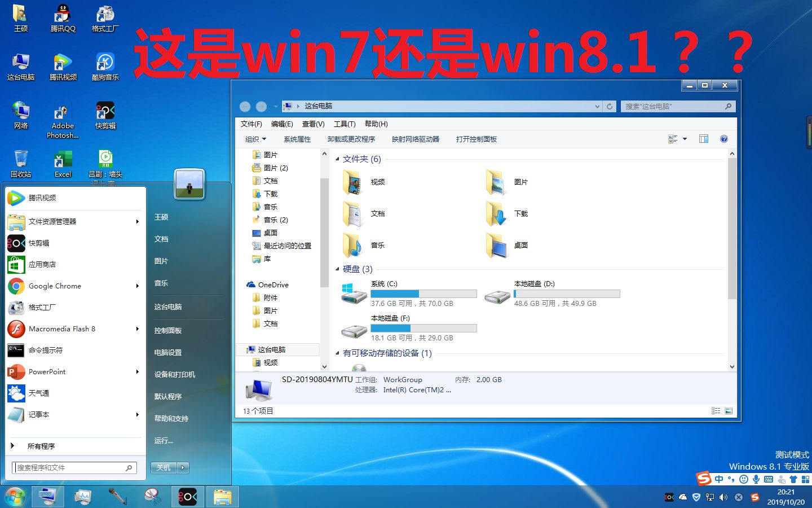Open the 音乐 folder in main pane
The height and width of the screenshot is (508, 812).
pos(364,245)
